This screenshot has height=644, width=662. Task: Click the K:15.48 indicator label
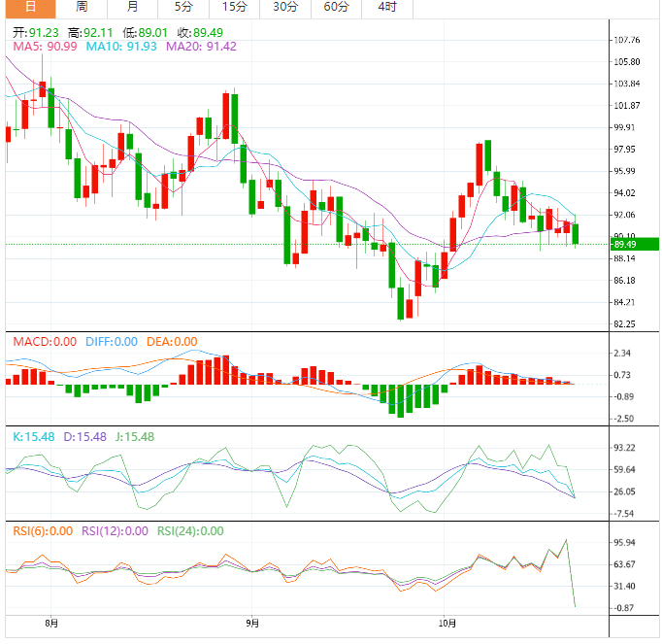(x=33, y=436)
